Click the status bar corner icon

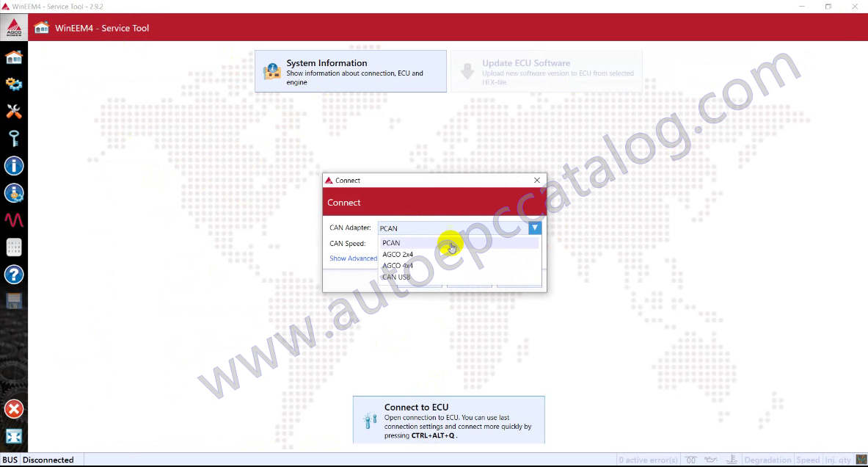[861, 460]
